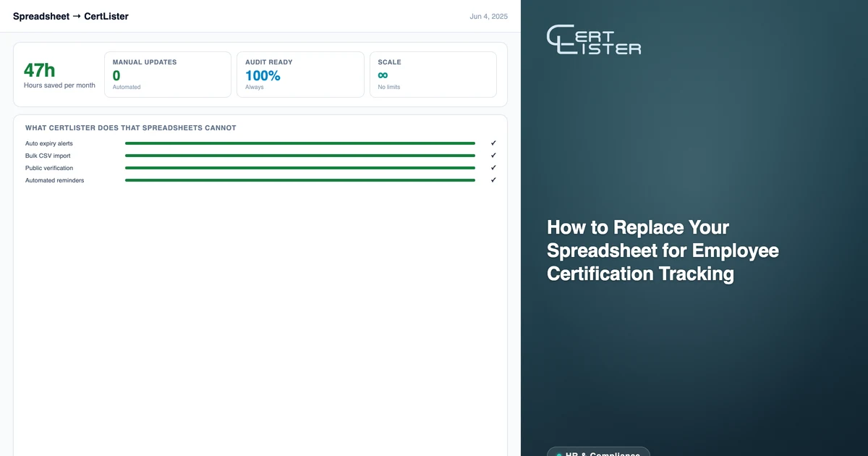Click the 'No limits' caption
Image resolution: width=868 pixels, height=456 pixels.
tap(389, 87)
